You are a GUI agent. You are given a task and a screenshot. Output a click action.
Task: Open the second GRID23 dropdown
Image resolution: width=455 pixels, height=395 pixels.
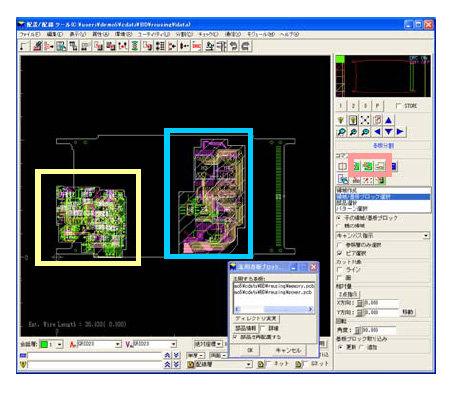(x=174, y=344)
